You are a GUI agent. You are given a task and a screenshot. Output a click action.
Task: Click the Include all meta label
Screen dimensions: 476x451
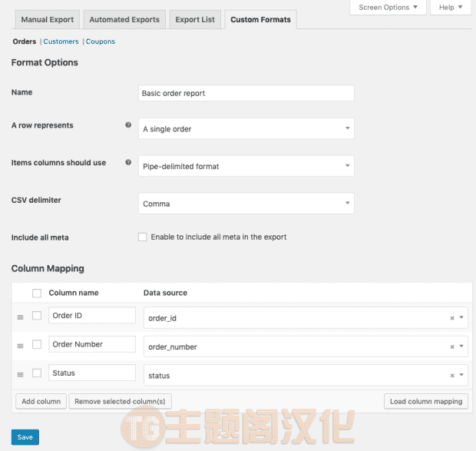(40, 237)
